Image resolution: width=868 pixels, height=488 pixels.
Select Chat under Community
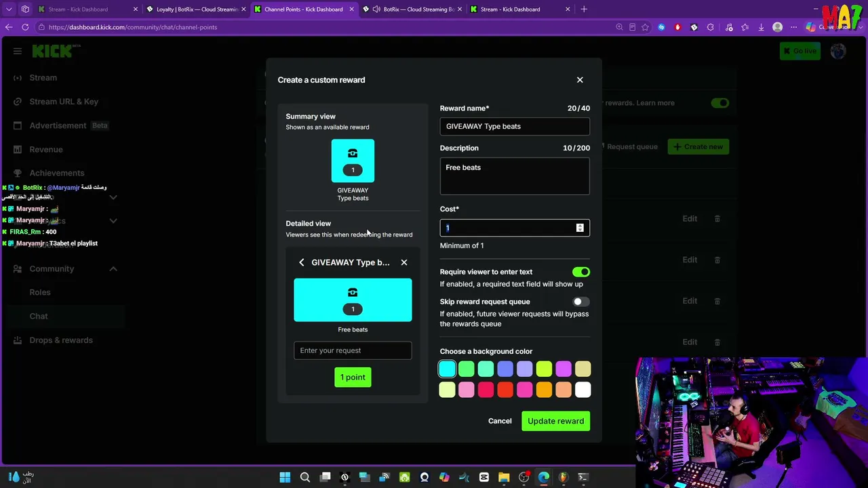coord(39,316)
